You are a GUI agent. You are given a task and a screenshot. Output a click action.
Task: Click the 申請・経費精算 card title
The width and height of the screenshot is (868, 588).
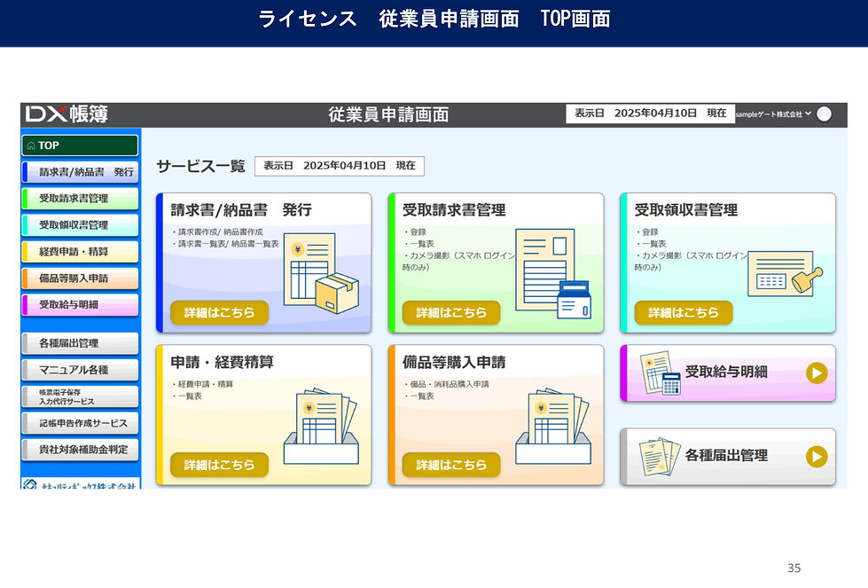coord(222,362)
